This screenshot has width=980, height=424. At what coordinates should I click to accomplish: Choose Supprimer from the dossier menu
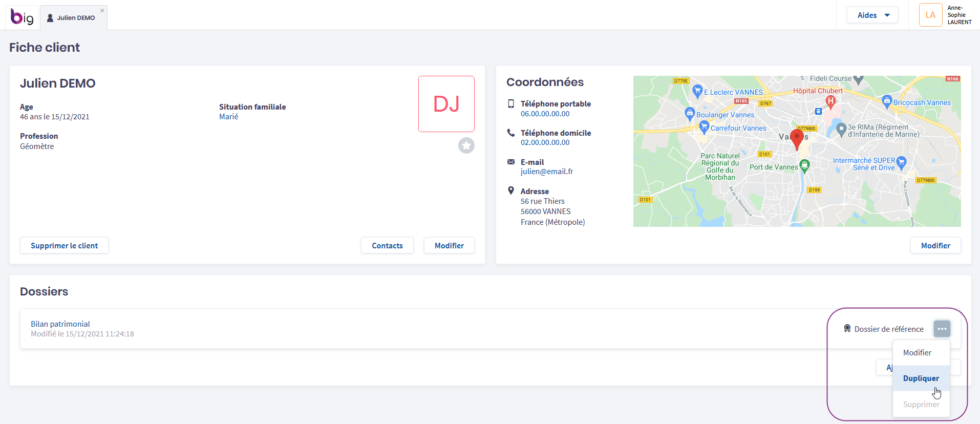click(x=921, y=405)
